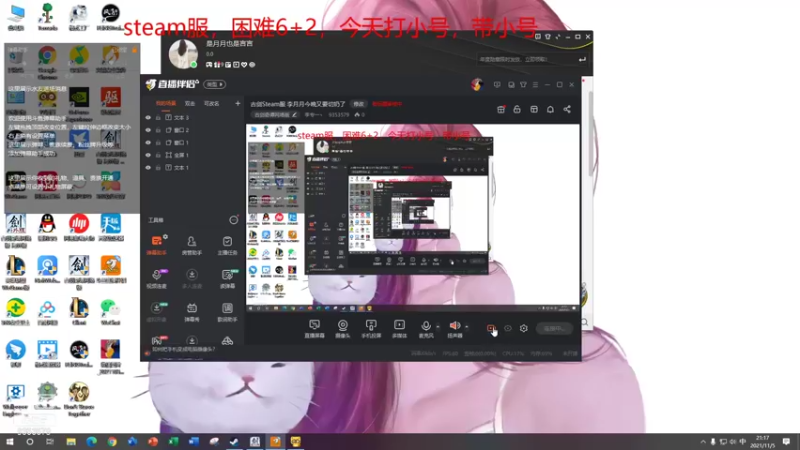Click the layout icon above the preview
The image size is (800, 450).
pos(534,109)
